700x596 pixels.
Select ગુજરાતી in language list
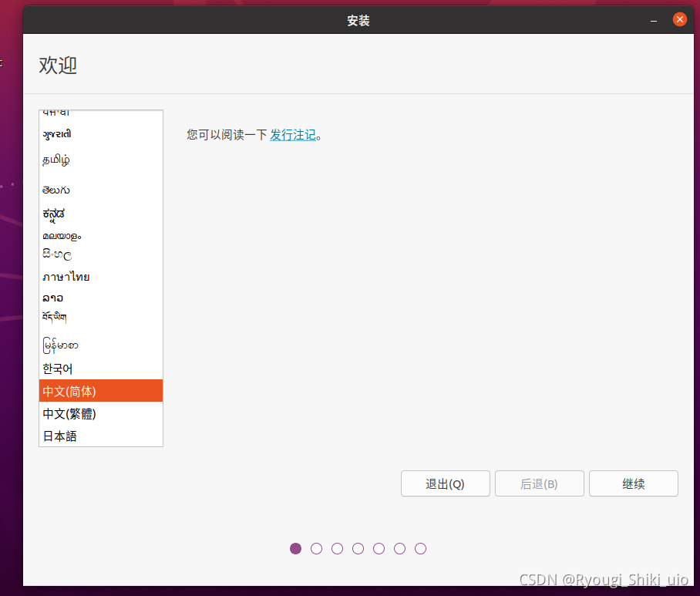coord(101,134)
